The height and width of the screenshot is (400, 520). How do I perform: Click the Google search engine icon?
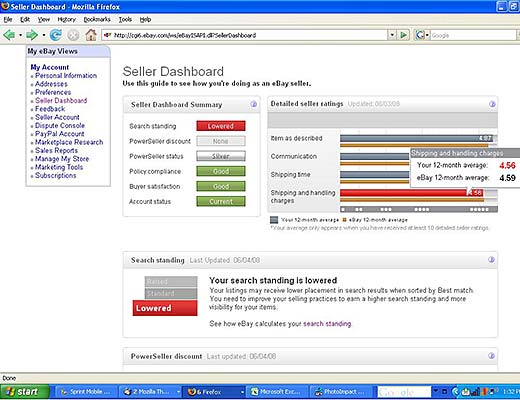[420, 35]
